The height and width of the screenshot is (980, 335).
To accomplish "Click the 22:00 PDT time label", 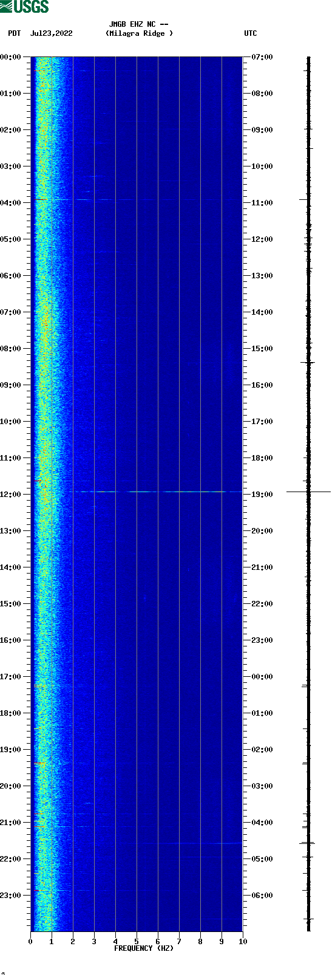I will pos(11,859).
